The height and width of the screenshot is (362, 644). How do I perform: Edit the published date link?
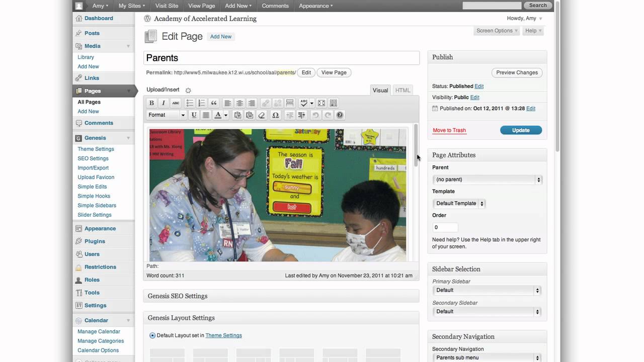531,109
